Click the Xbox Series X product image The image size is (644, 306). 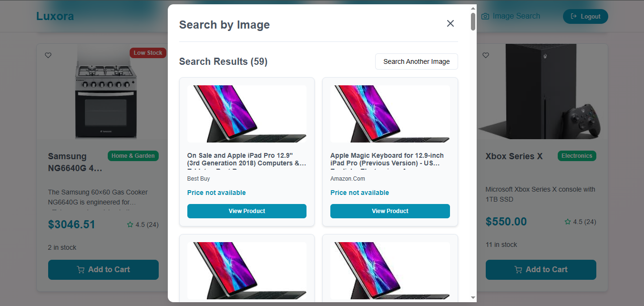[541, 92]
